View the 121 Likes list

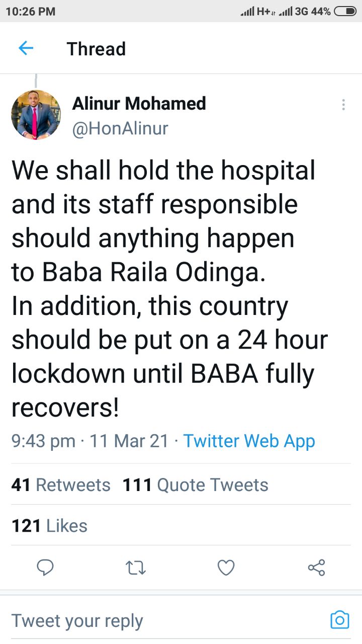pyautogui.click(x=49, y=526)
